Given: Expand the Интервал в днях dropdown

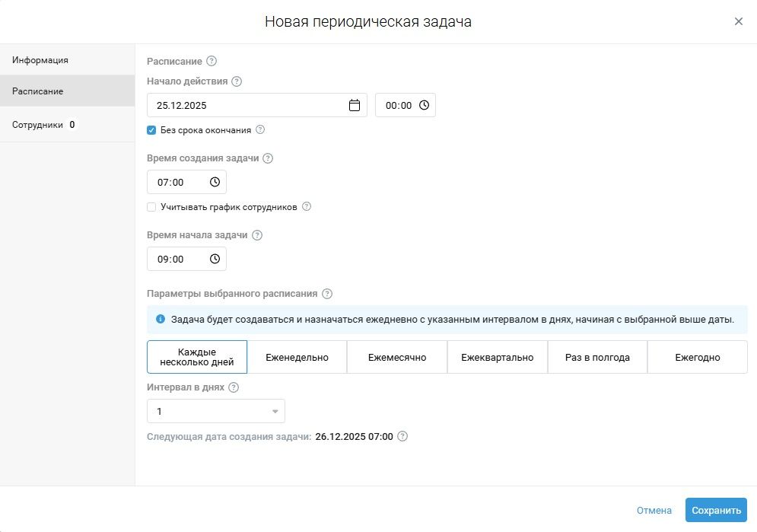Looking at the screenshot, I should pos(215,412).
